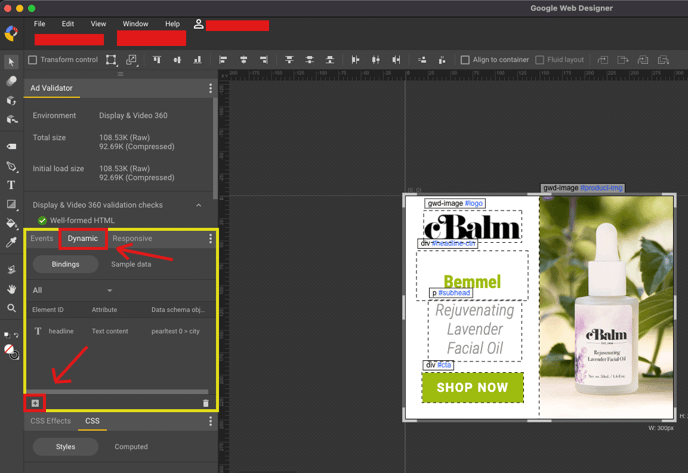
Task: Select the Zoom magnifier tool
Action: 11,308
